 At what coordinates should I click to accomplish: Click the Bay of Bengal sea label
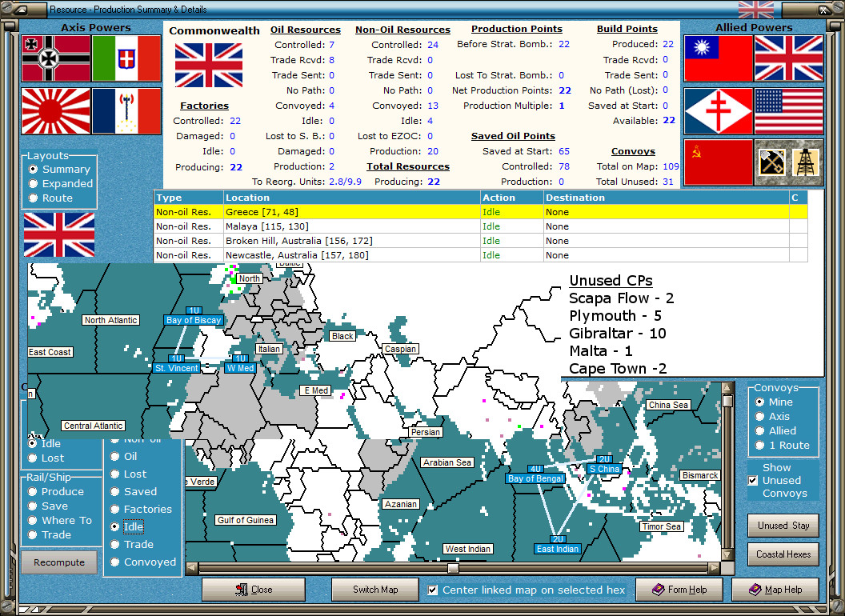[x=535, y=478]
